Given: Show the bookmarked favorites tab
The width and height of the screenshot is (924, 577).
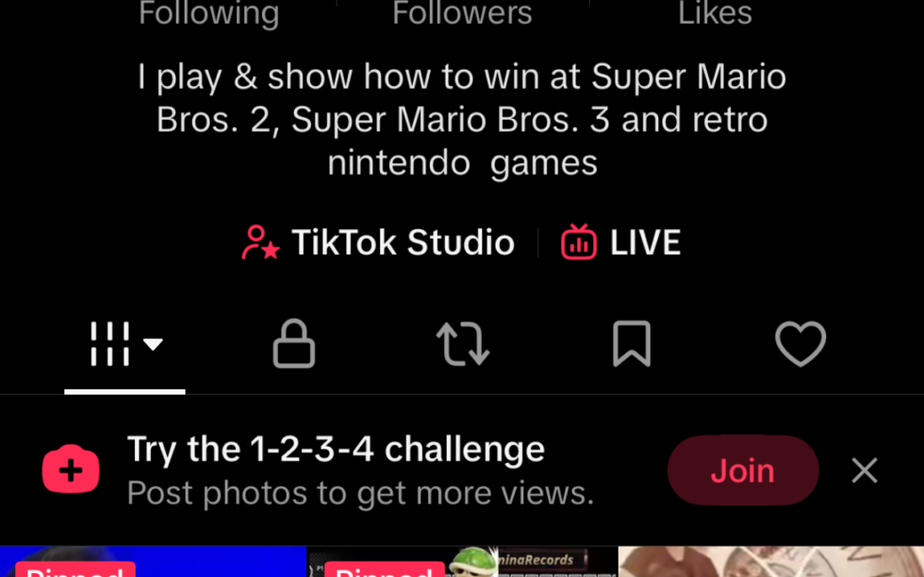Looking at the screenshot, I should pos(632,343).
